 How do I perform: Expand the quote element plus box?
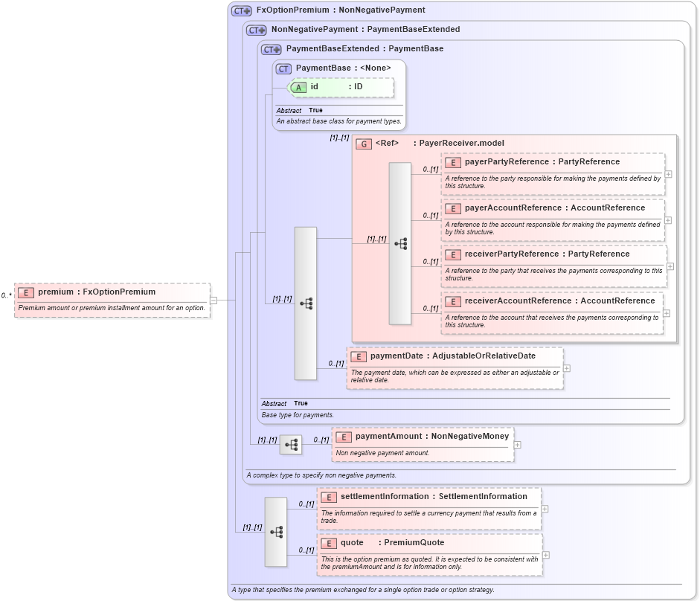coord(546,555)
